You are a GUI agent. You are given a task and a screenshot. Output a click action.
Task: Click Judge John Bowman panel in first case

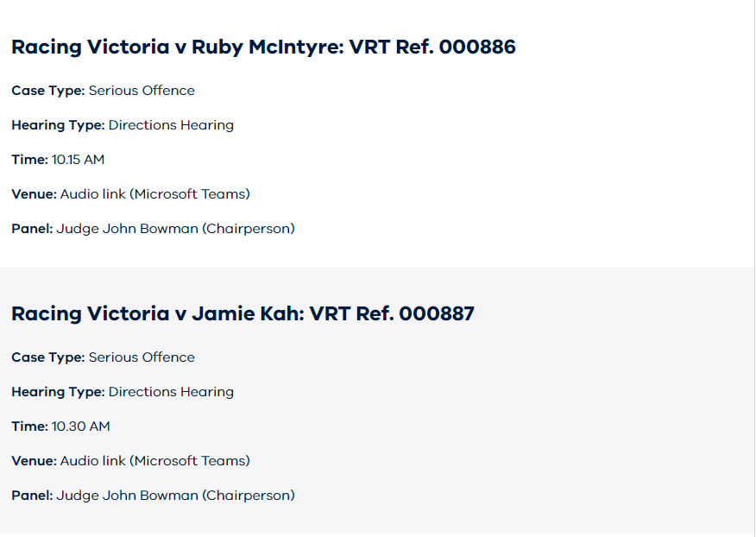point(175,229)
